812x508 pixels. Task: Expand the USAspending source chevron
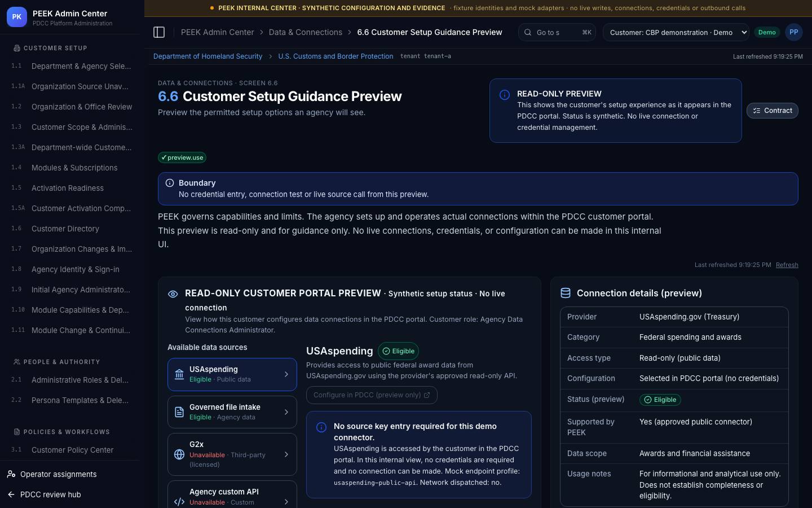[x=286, y=374]
